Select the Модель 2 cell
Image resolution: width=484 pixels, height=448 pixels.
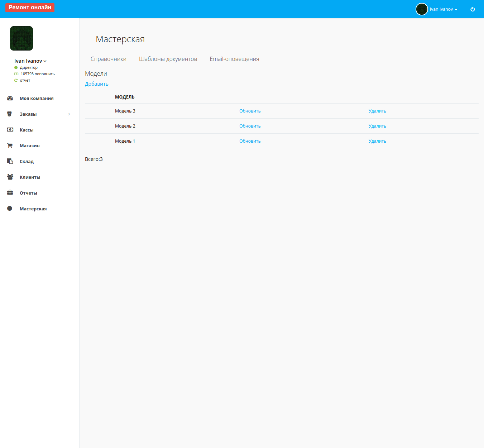[x=125, y=126]
